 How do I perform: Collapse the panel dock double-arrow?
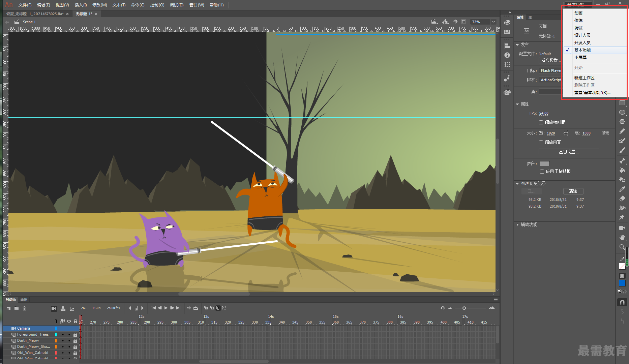pos(510,12)
